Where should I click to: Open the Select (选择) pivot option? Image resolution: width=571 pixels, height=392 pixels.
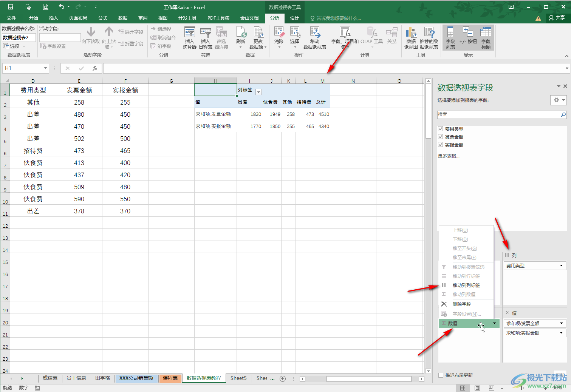295,38
